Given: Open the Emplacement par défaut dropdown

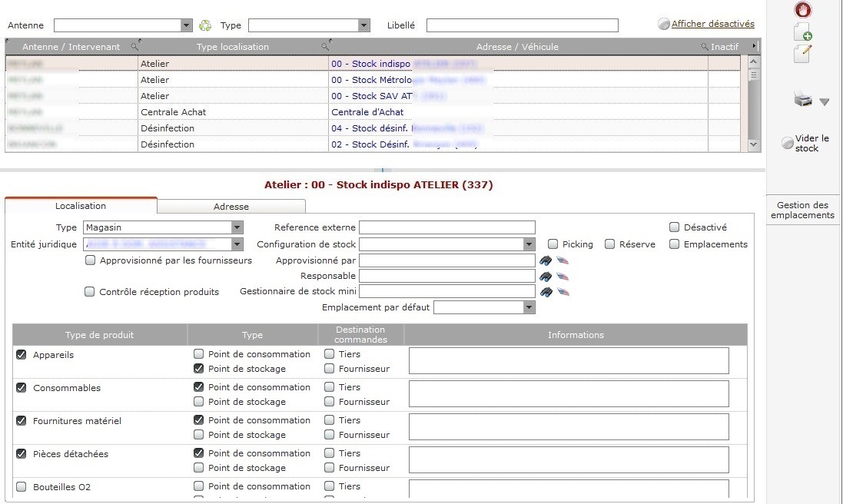Looking at the screenshot, I should tap(529, 307).
